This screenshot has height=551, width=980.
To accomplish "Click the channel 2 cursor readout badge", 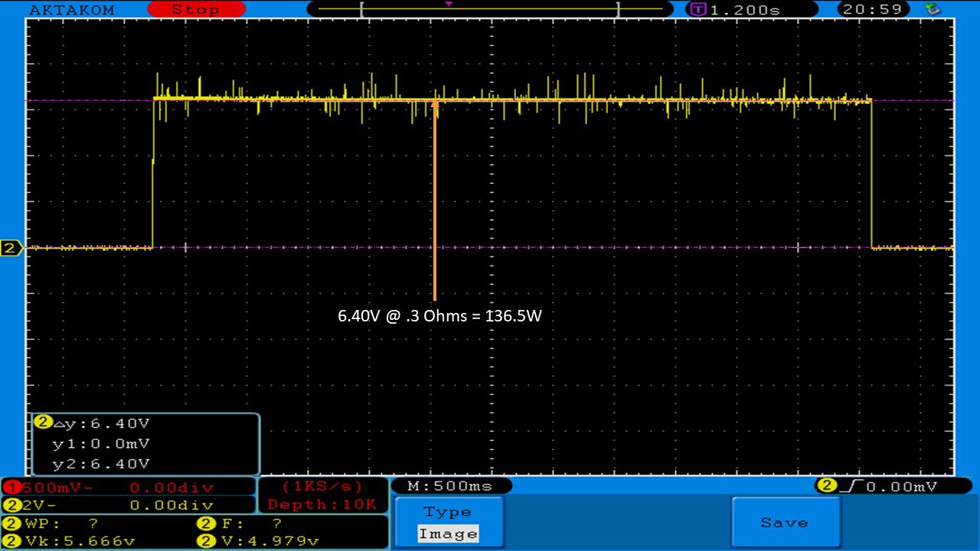I will coord(44,422).
